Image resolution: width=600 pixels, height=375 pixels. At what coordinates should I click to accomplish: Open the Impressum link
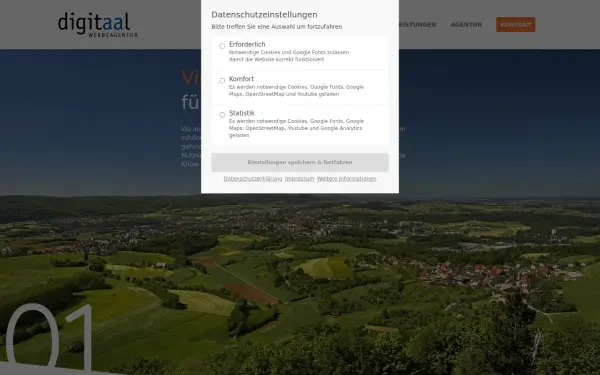300,179
